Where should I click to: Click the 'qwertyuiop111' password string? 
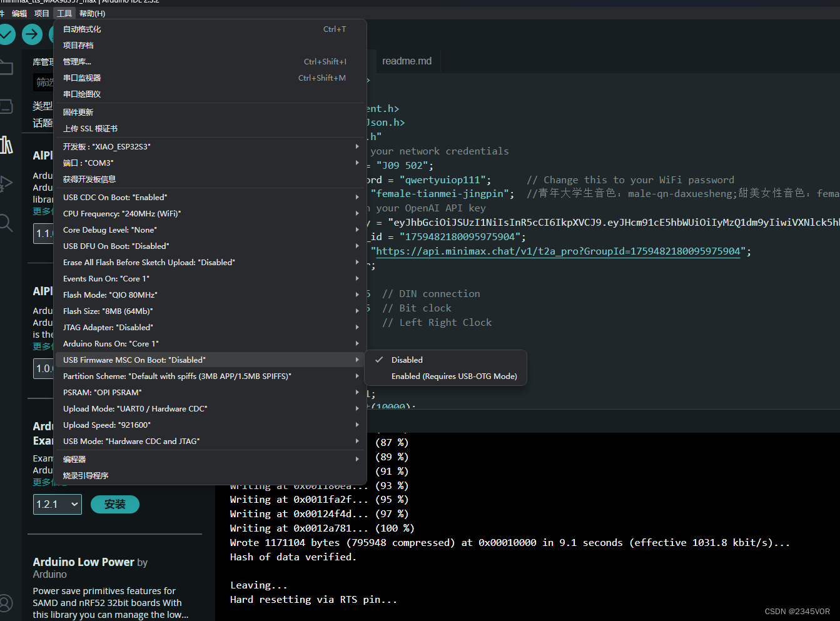[443, 179]
